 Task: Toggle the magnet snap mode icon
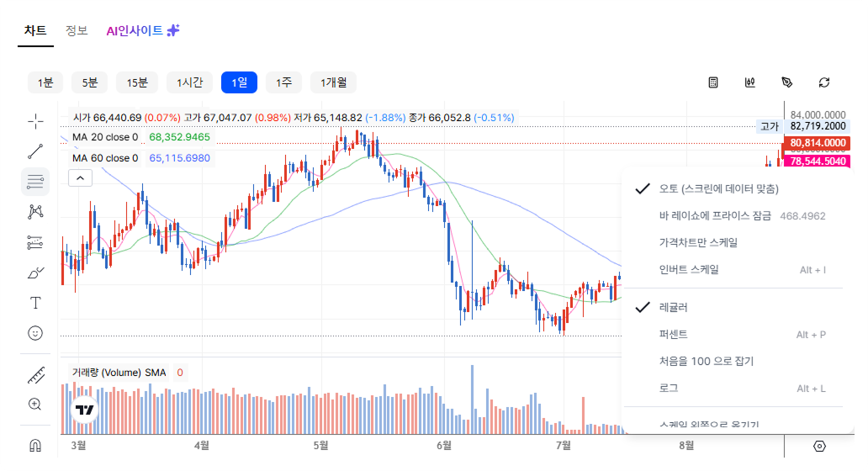coord(35,446)
